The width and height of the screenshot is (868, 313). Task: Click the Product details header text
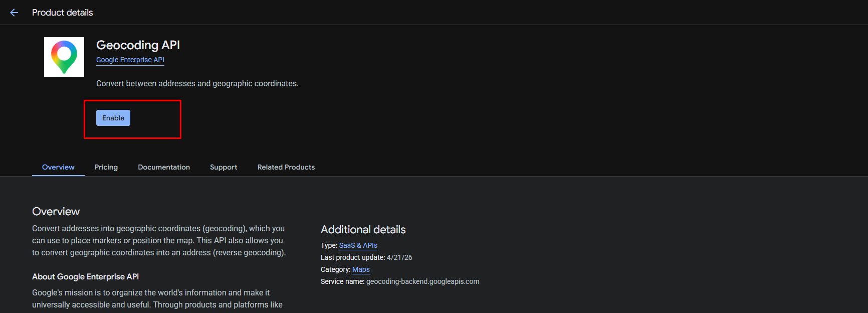click(63, 13)
